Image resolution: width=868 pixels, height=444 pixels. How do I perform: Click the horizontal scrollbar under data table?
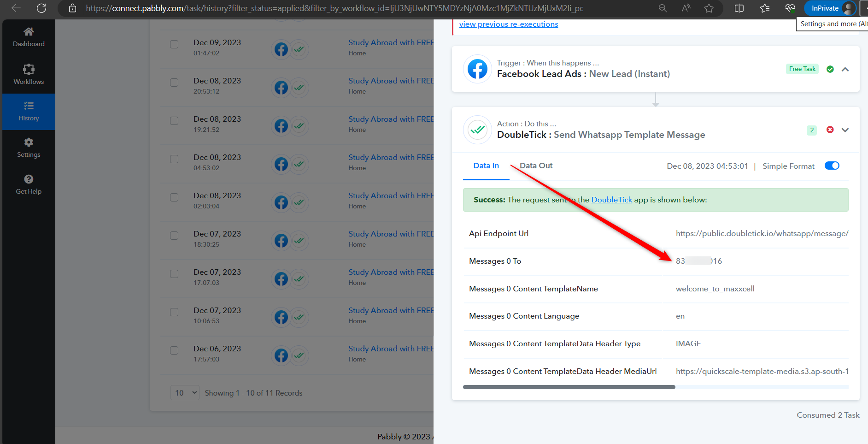[569, 387]
